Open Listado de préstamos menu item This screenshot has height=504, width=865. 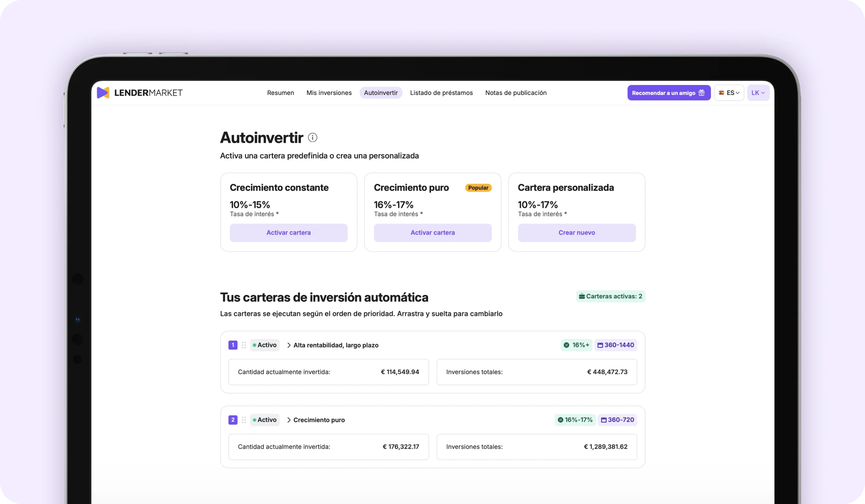441,93
